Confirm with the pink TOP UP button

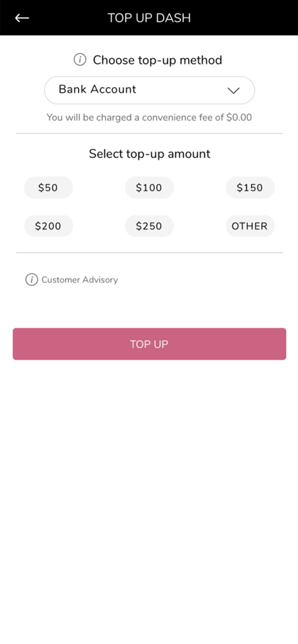tap(150, 344)
